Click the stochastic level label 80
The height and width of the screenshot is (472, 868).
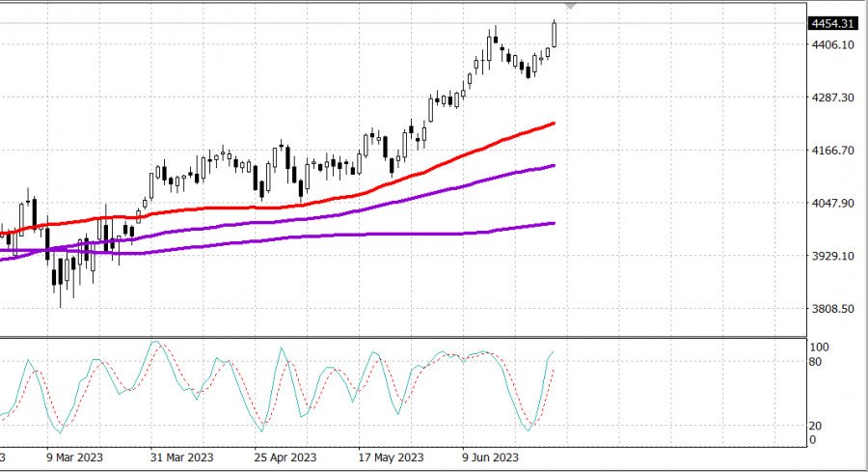pyautogui.click(x=815, y=362)
